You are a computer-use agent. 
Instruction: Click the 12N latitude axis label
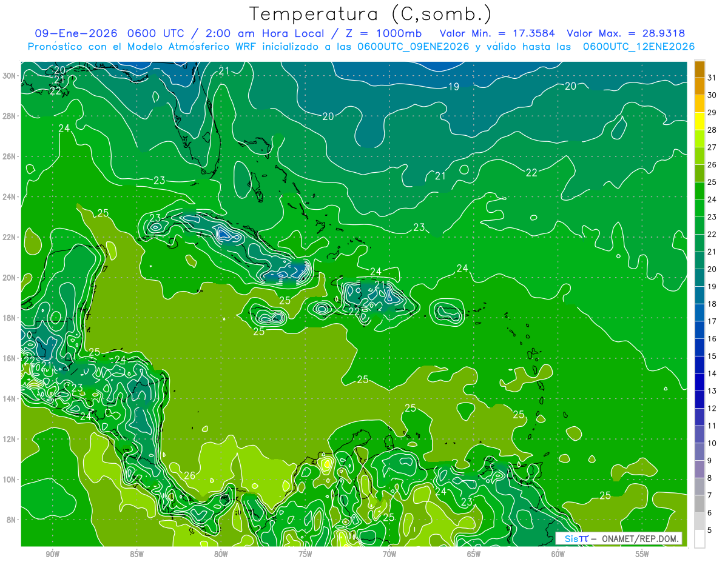10,439
